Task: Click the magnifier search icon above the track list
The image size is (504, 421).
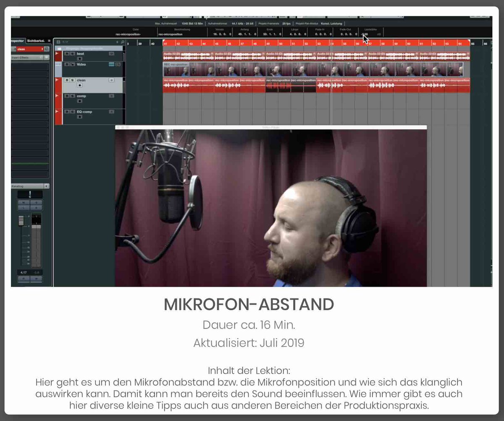Action: [122, 42]
